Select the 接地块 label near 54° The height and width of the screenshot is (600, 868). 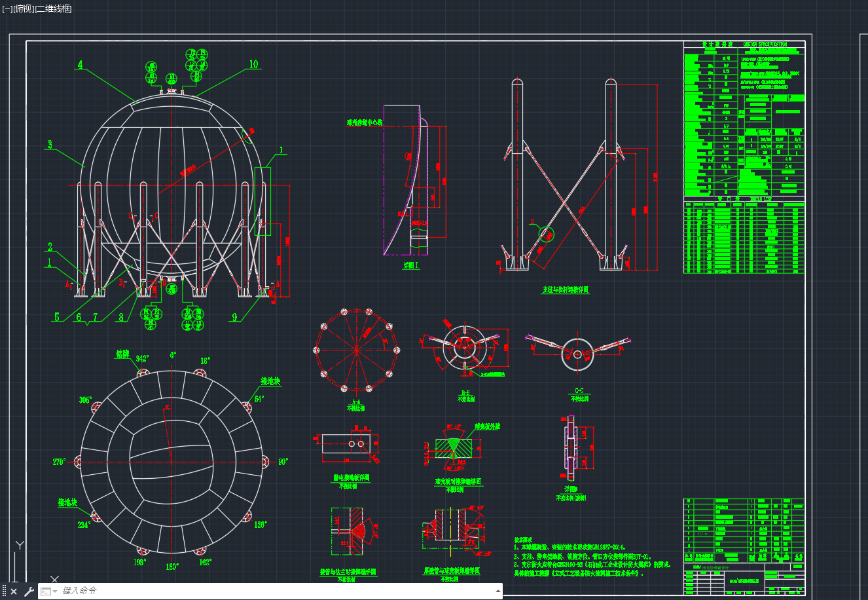[x=270, y=381]
